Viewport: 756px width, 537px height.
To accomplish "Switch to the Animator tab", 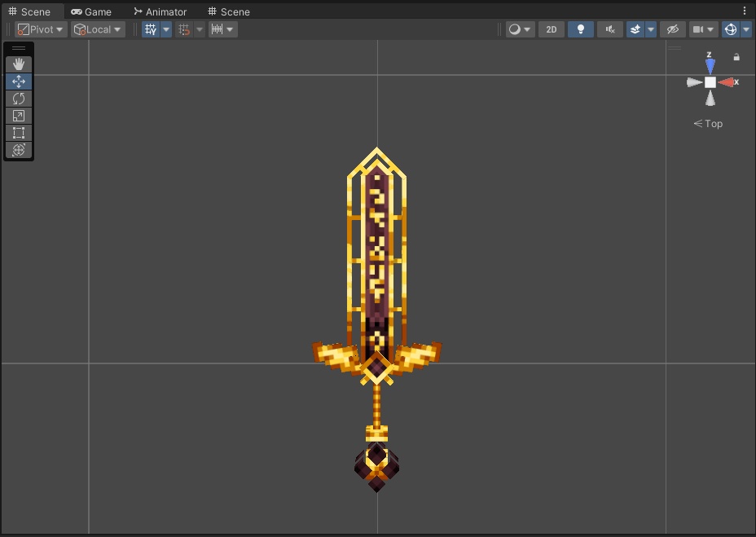I will pos(160,11).
